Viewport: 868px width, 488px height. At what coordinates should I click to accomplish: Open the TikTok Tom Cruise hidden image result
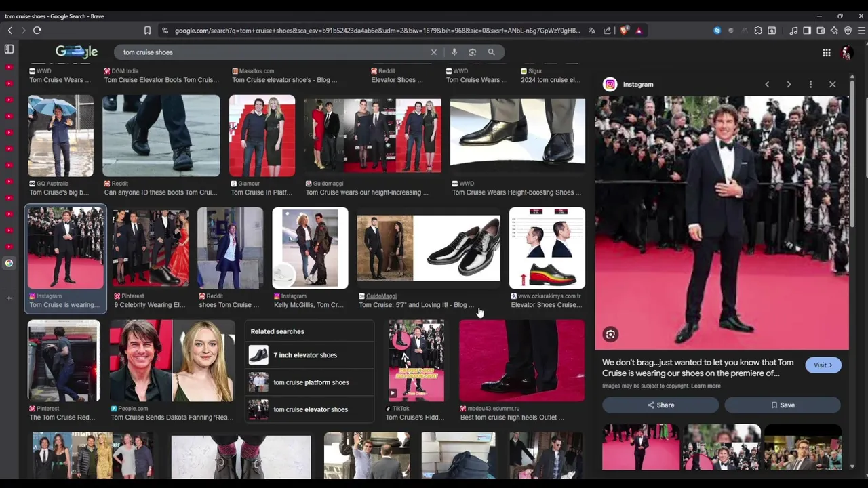416,361
